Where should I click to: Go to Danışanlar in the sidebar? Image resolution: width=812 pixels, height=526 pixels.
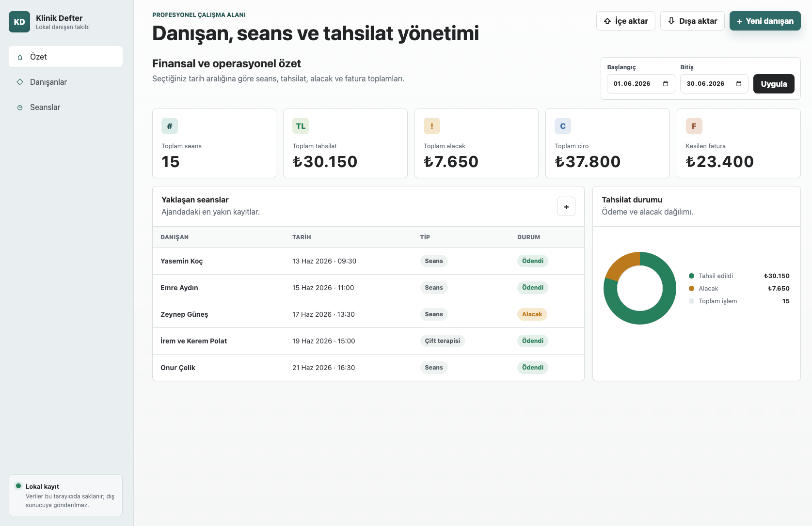click(65, 82)
